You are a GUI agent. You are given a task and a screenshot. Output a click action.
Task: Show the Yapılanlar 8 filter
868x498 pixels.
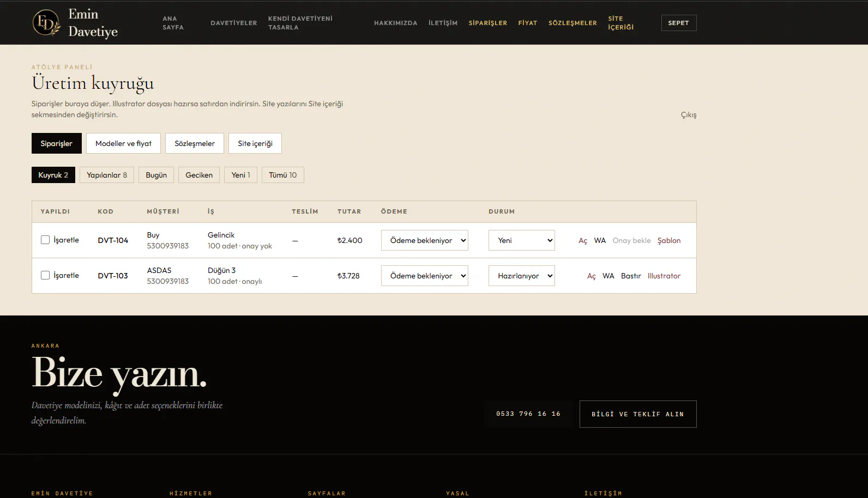tap(107, 175)
